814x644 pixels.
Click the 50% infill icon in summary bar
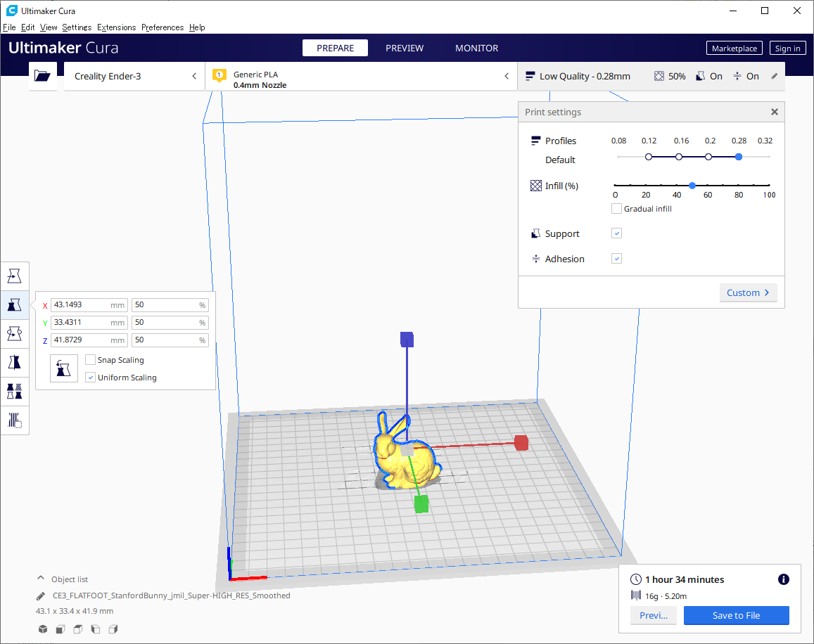coord(659,77)
